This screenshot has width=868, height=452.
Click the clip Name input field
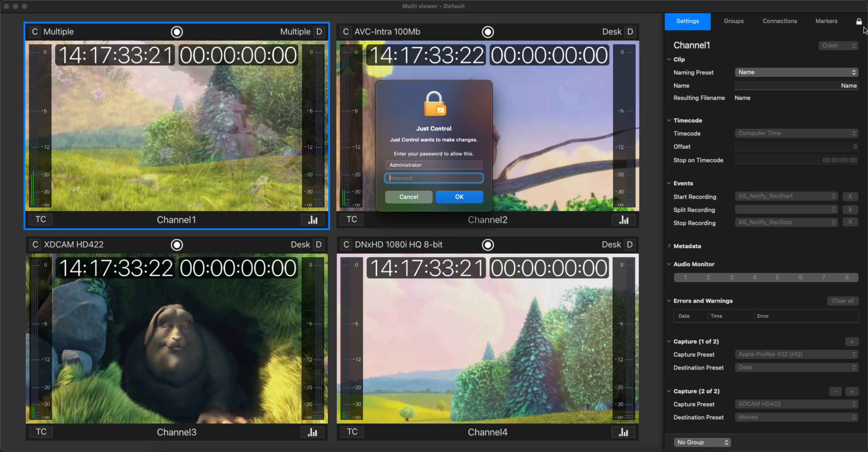pos(797,86)
